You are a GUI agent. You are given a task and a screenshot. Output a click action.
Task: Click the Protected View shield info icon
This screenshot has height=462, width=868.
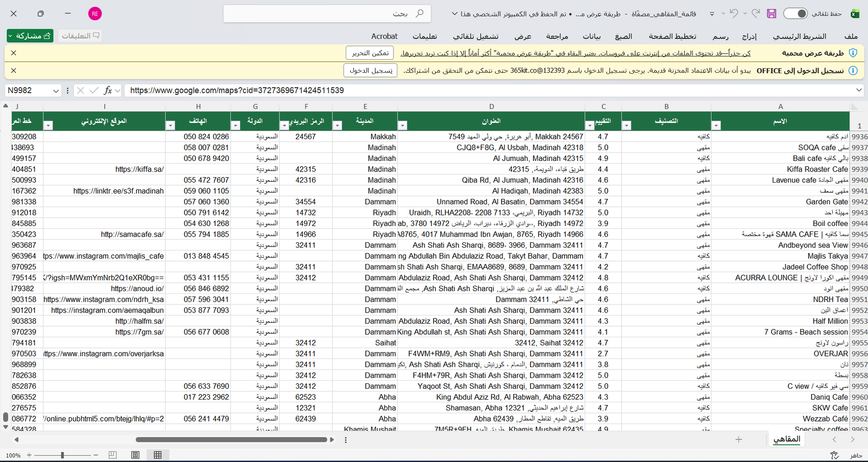[x=853, y=53]
